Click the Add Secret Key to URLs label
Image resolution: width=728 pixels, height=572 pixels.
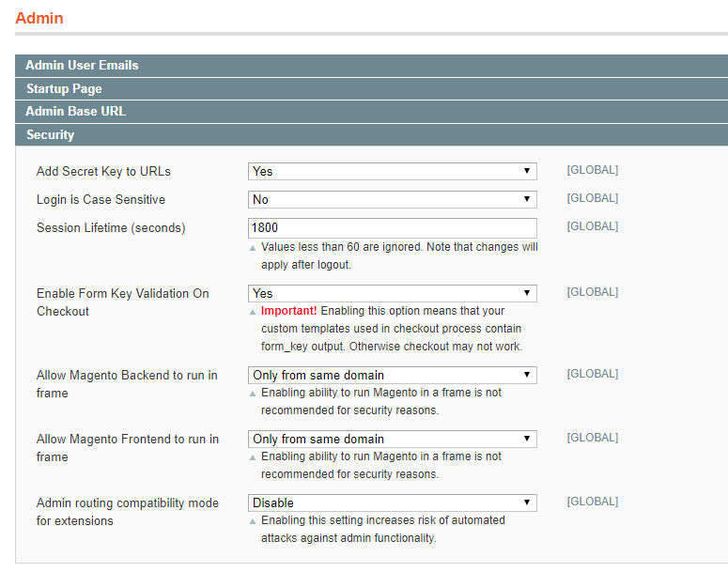[x=103, y=171]
